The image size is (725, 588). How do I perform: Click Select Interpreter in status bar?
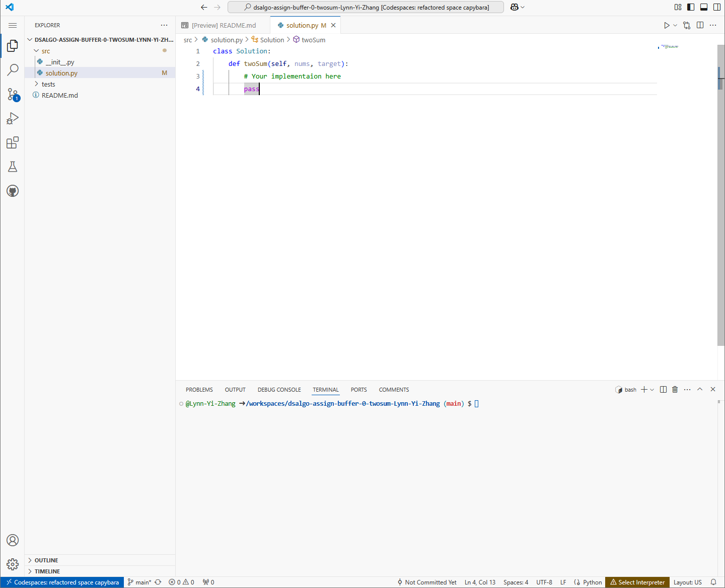(x=637, y=582)
